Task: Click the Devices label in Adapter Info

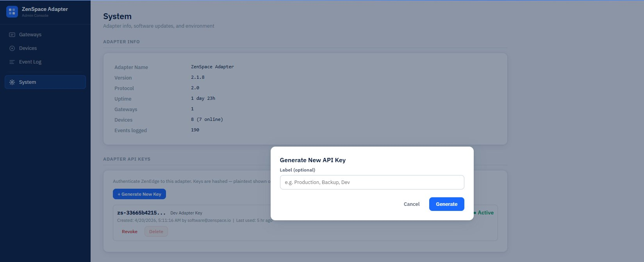Action: coord(123,120)
